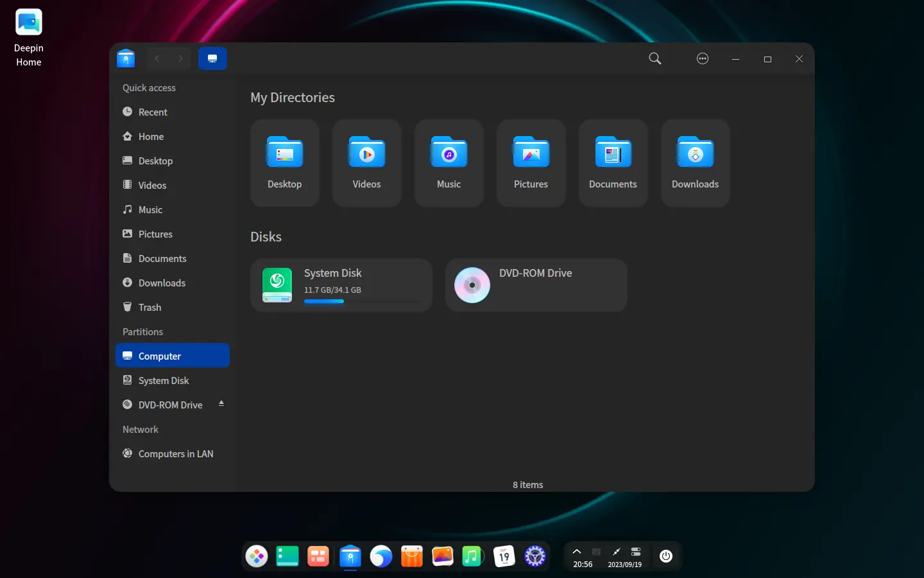Open the main menu ellipsis icon
The image size is (924, 578).
pyautogui.click(x=703, y=58)
